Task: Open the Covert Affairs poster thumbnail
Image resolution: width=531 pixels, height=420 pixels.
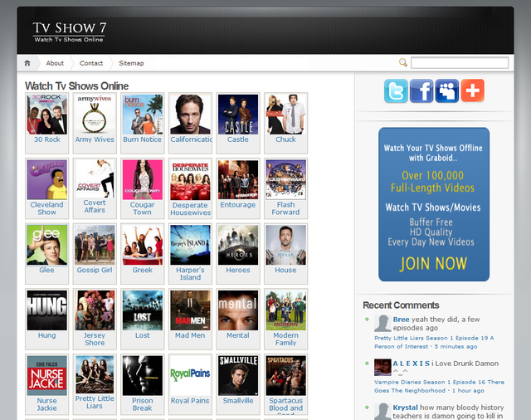Action: [95, 178]
